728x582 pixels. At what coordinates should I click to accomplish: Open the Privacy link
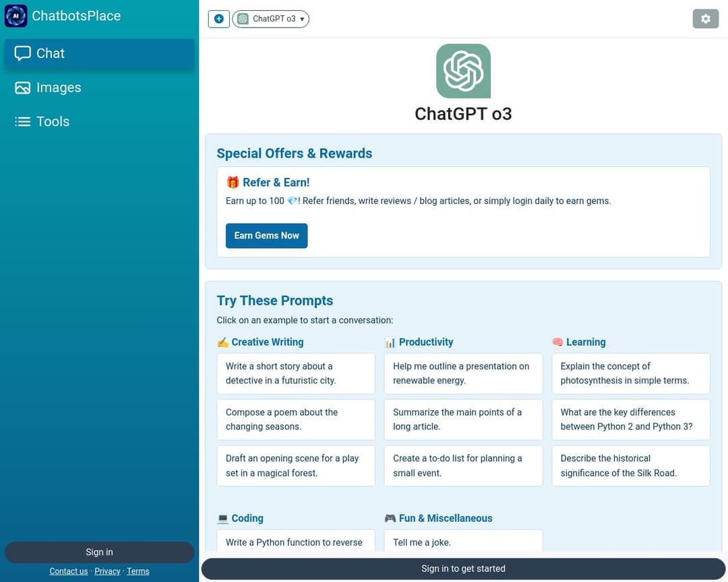(x=107, y=571)
